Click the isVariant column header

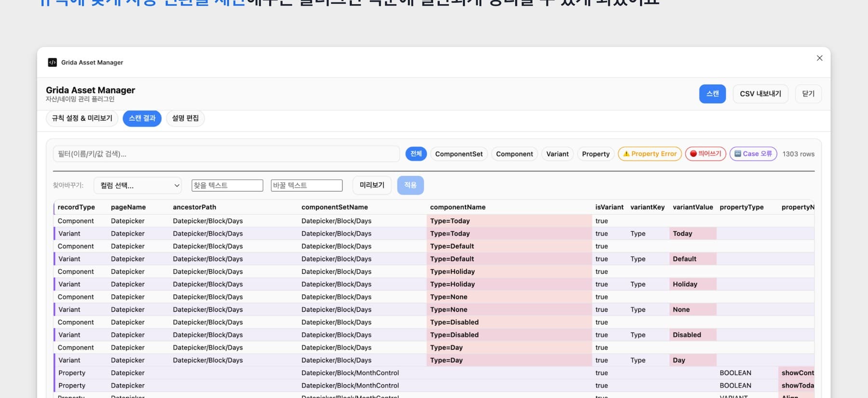point(609,207)
